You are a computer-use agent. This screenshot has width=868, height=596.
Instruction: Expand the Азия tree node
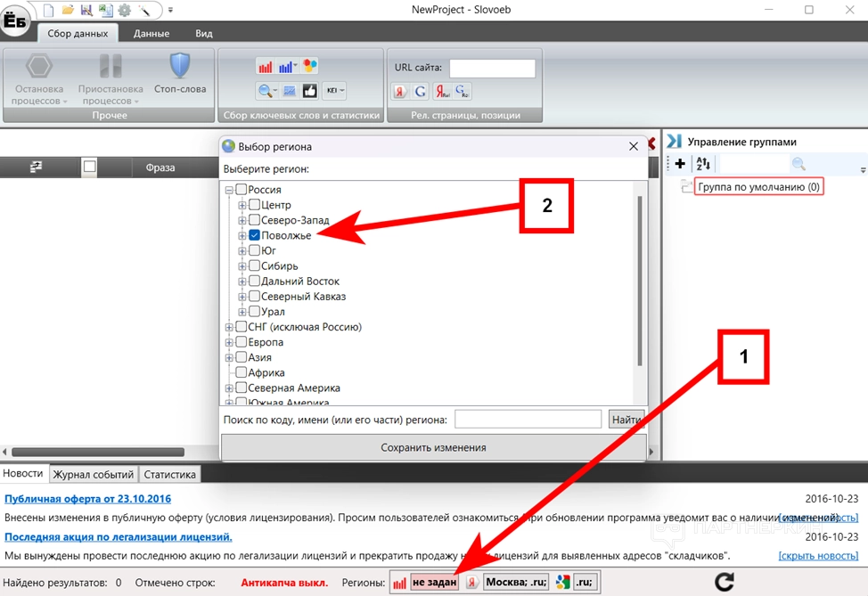229,357
